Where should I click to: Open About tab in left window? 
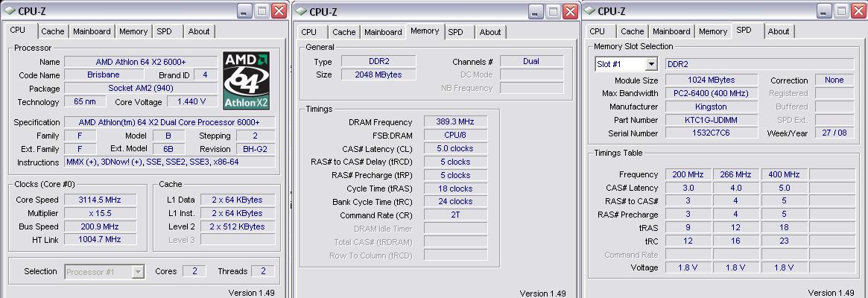[199, 31]
